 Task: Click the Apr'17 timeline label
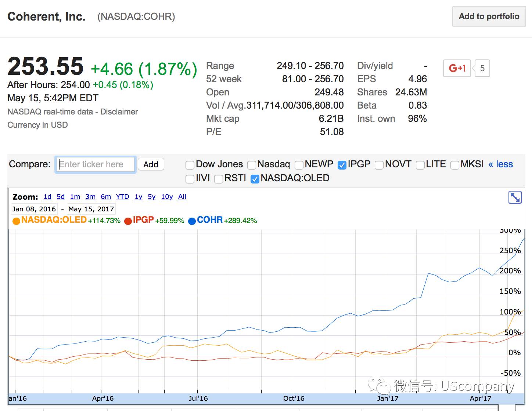(481, 399)
